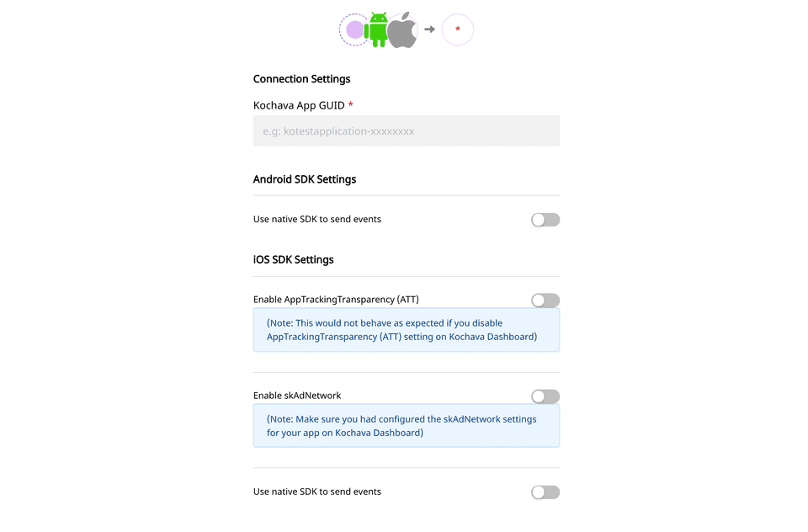
Task: Click the Enable skAdNetwork label text
Action: point(297,396)
